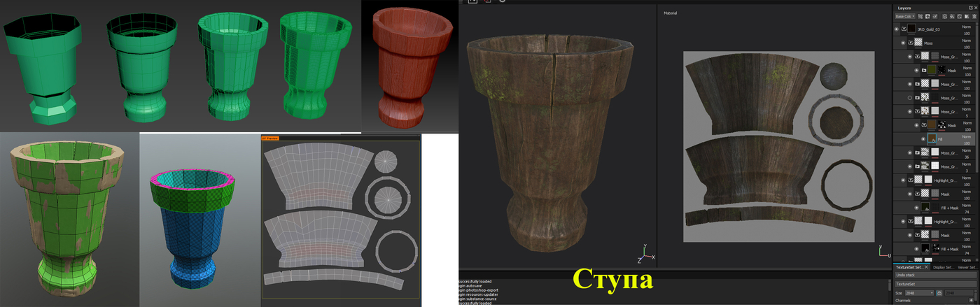Show the hidden Moss_Gr layer with empty eye
The height and width of the screenshot is (307, 980).
coord(910,98)
